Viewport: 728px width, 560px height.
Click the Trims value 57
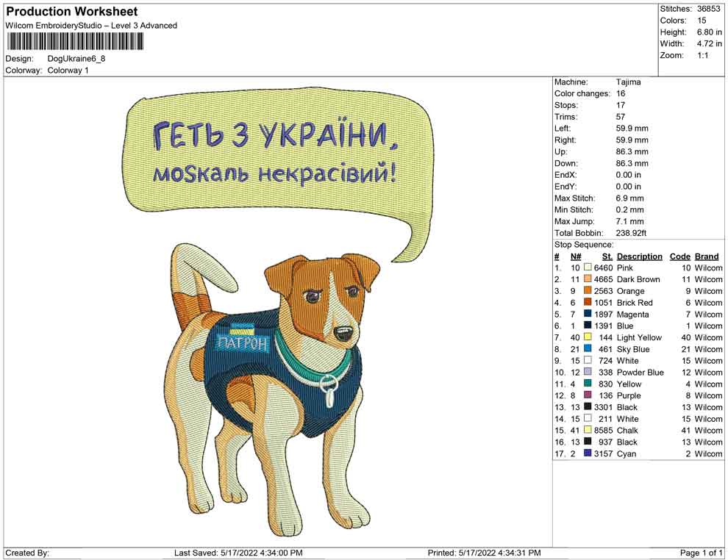point(621,117)
